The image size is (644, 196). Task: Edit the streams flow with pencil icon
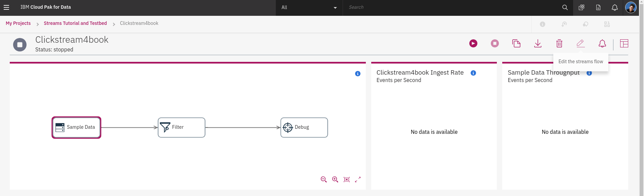tap(581, 43)
